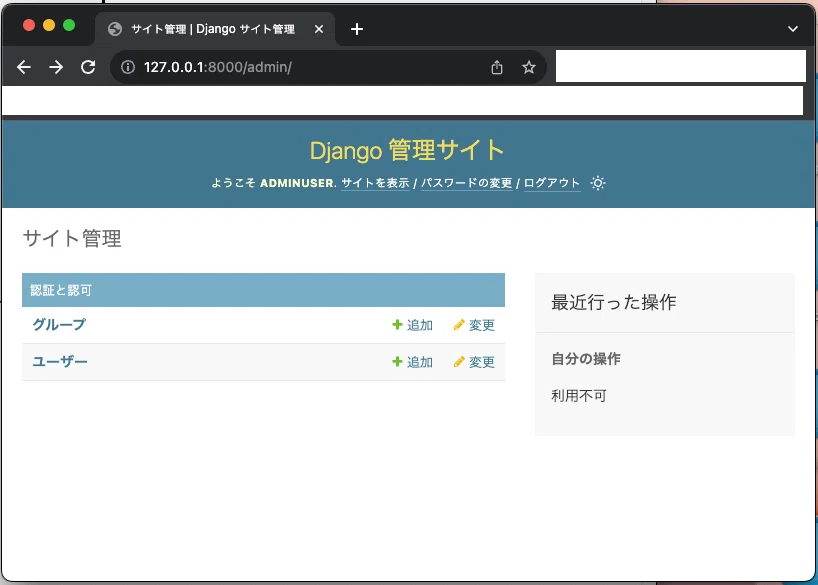
Task: Click the site info icon in address bar
Action: point(128,67)
